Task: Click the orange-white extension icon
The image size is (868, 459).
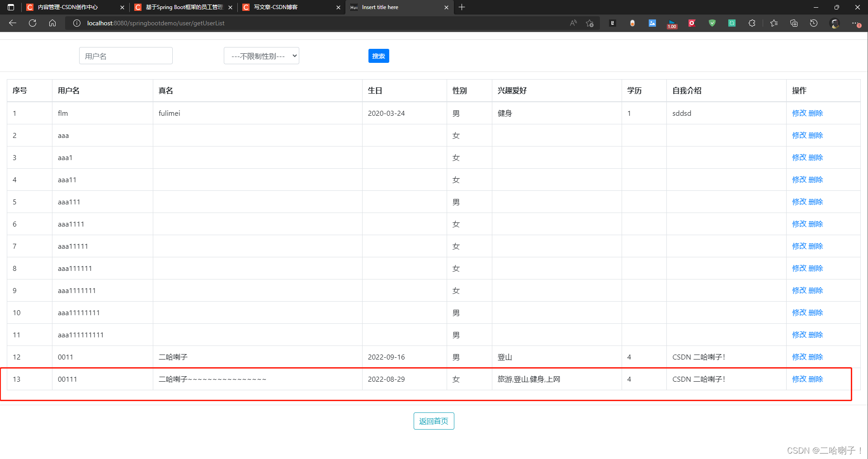Action: click(x=632, y=23)
